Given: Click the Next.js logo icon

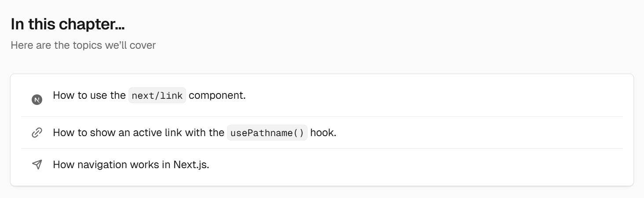Looking at the screenshot, I should click(37, 100).
